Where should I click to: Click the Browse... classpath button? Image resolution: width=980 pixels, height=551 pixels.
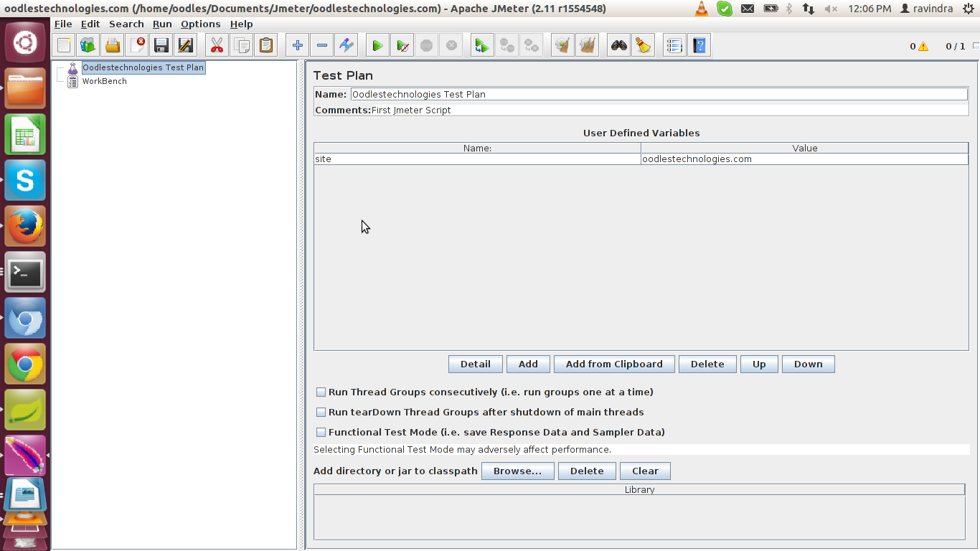pos(517,471)
